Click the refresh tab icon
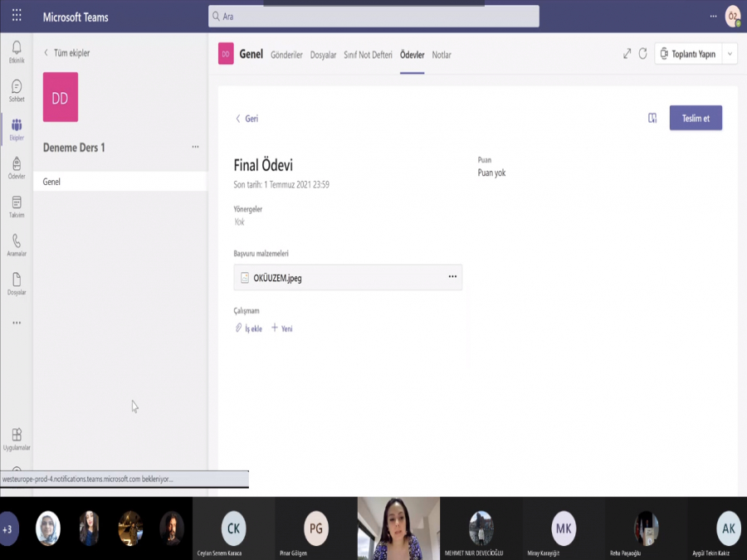The width and height of the screenshot is (747, 560). [x=642, y=54]
